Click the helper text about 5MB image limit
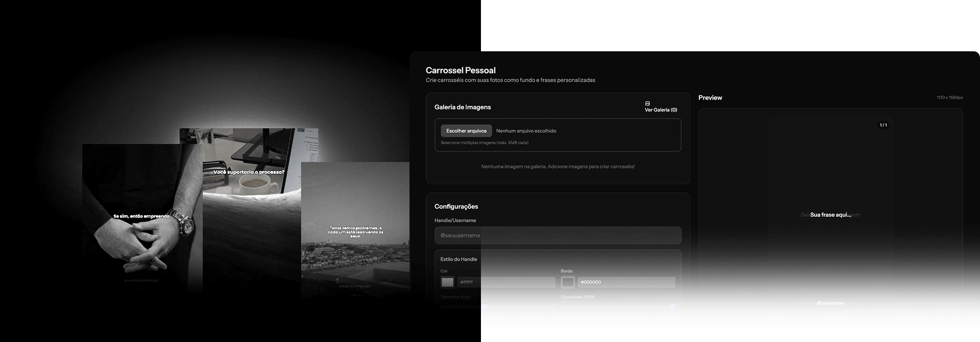Screen dimensions: 980x342 click(485, 142)
